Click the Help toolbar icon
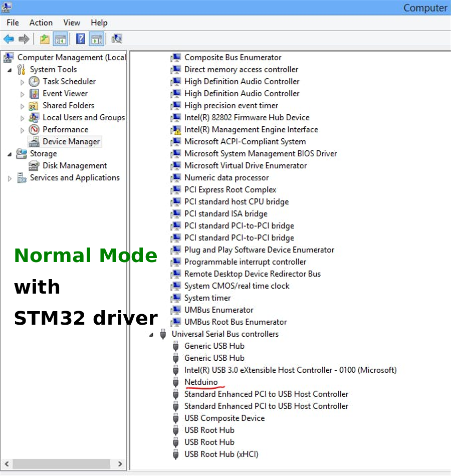The width and height of the screenshot is (451, 476). pyautogui.click(x=80, y=39)
